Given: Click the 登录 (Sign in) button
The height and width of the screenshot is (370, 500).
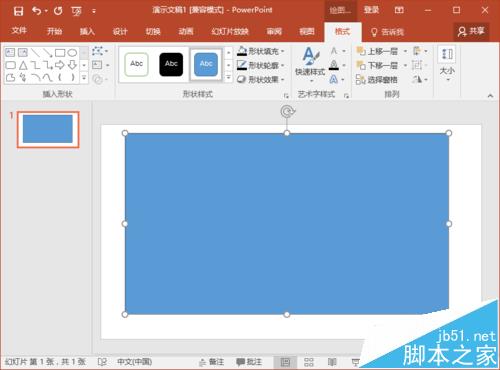Looking at the screenshot, I should (371, 10).
